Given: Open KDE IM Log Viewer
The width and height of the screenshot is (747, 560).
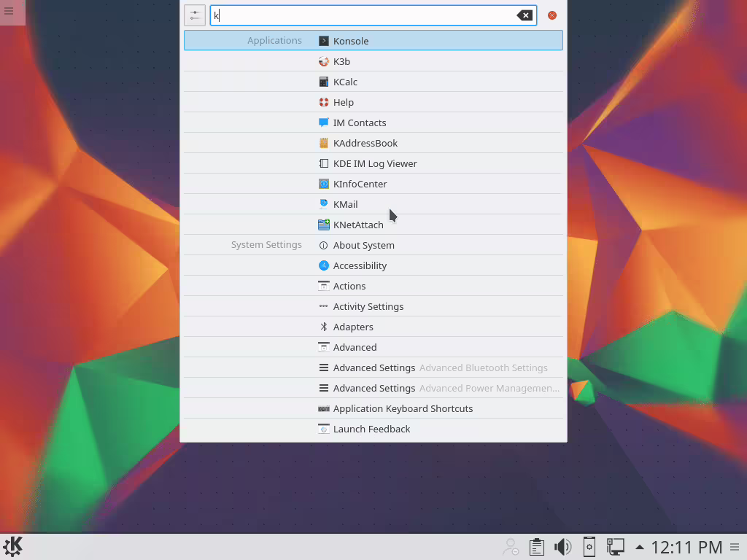Looking at the screenshot, I should pyautogui.click(x=373, y=164).
